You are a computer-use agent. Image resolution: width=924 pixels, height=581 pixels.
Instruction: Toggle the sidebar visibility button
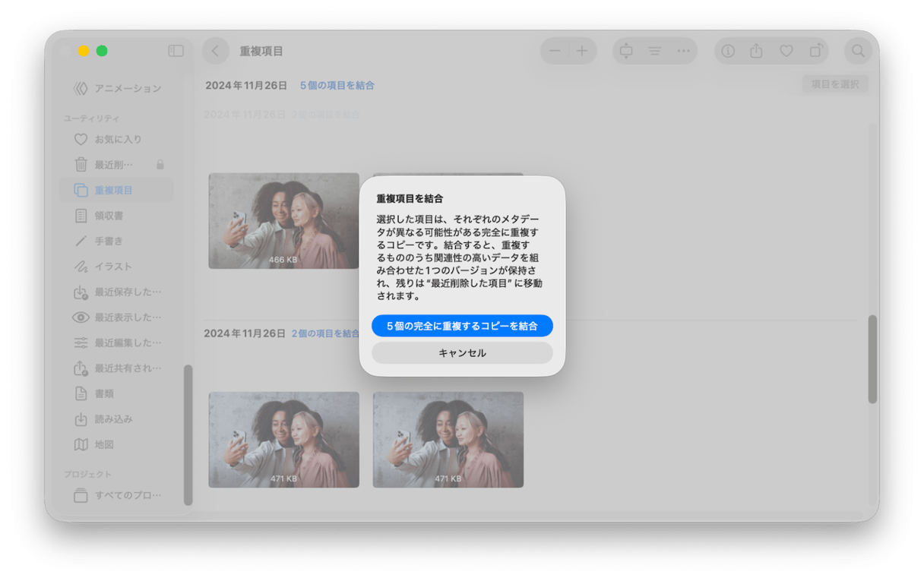coord(176,51)
